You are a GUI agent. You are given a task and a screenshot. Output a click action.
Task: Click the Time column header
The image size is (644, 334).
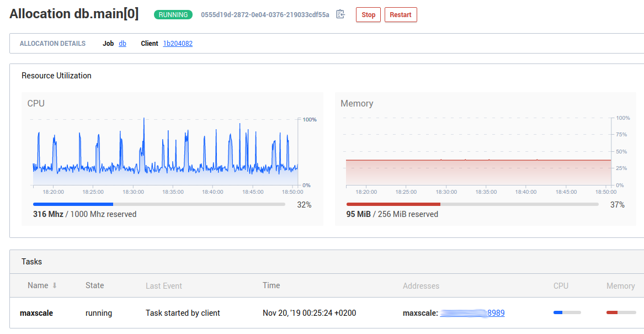click(x=271, y=285)
